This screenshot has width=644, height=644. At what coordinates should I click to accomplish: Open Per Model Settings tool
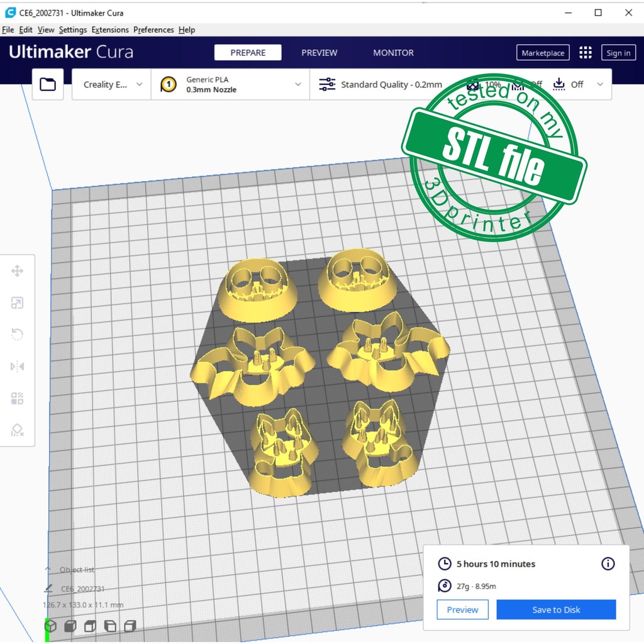pyautogui.click(x=17, y=398)
